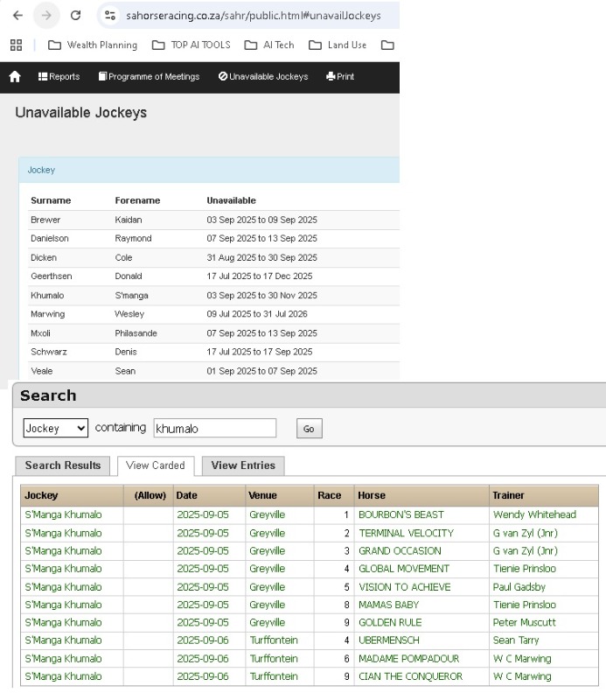Open the Reports menu
This screenshot has width=606, height=700.
coord(59,77)
